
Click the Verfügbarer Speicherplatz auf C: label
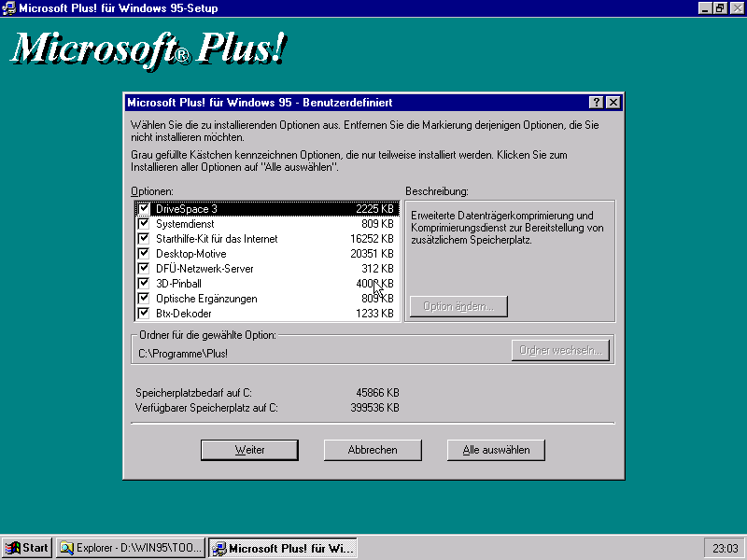coord(206,408)
